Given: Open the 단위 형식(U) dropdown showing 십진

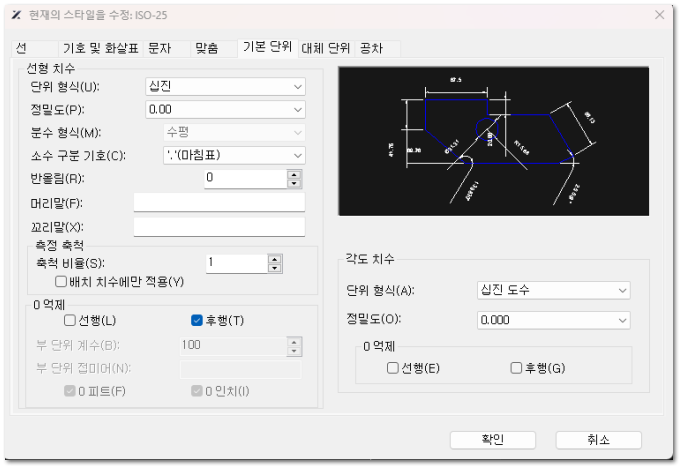Looking at the screenshot, I should tap(225, 87).
